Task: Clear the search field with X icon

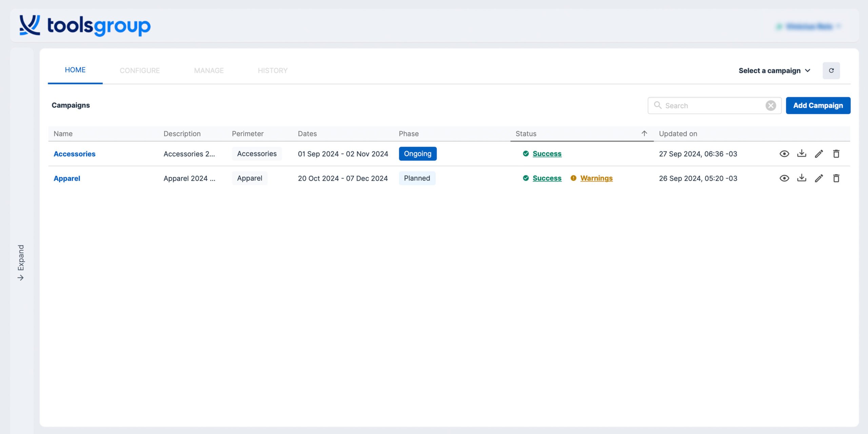Action: [x=771, y=106]
